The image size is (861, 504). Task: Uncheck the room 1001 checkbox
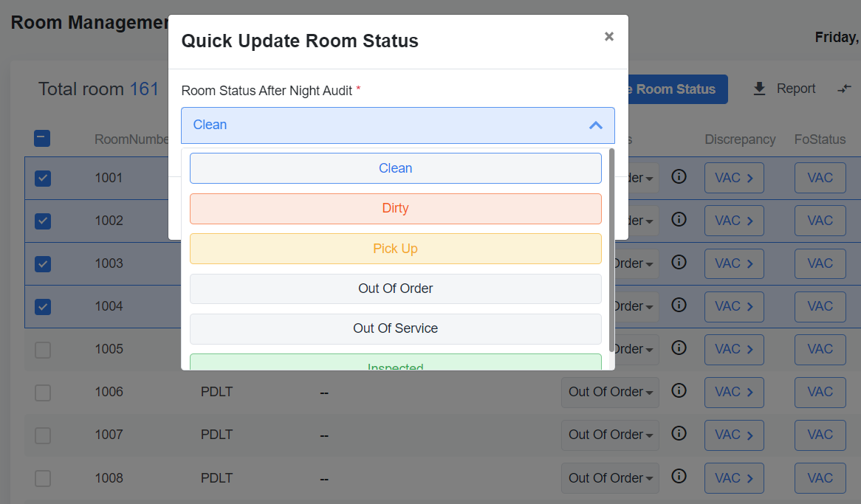click(43, 178)
